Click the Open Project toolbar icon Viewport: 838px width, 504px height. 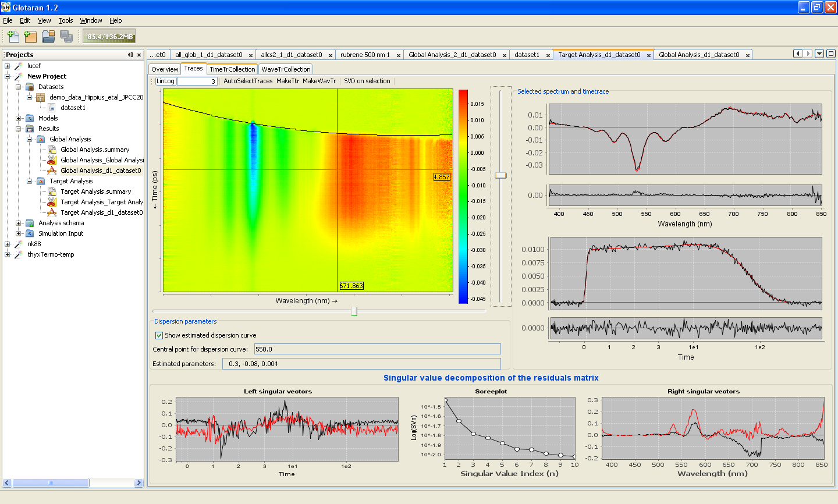click(x=48, y=36)
